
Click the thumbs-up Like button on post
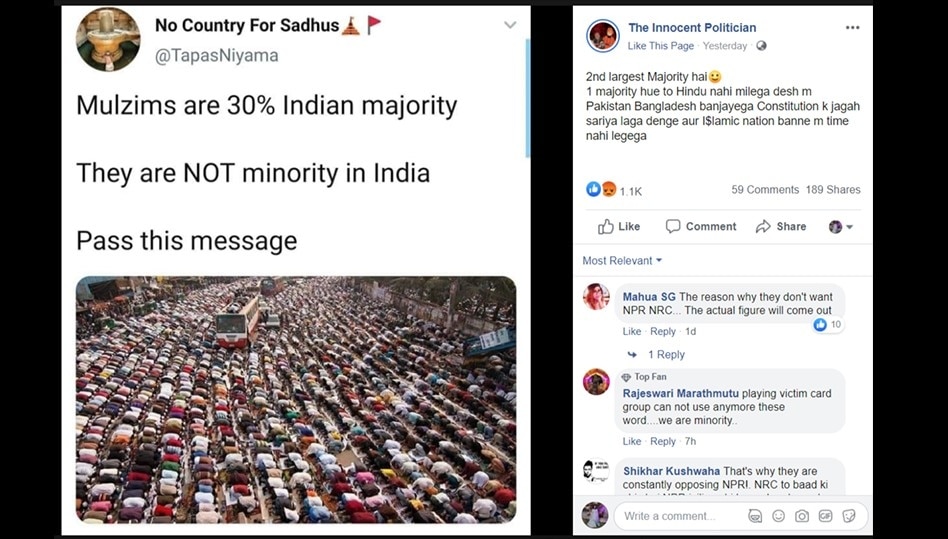coord(619,227)
